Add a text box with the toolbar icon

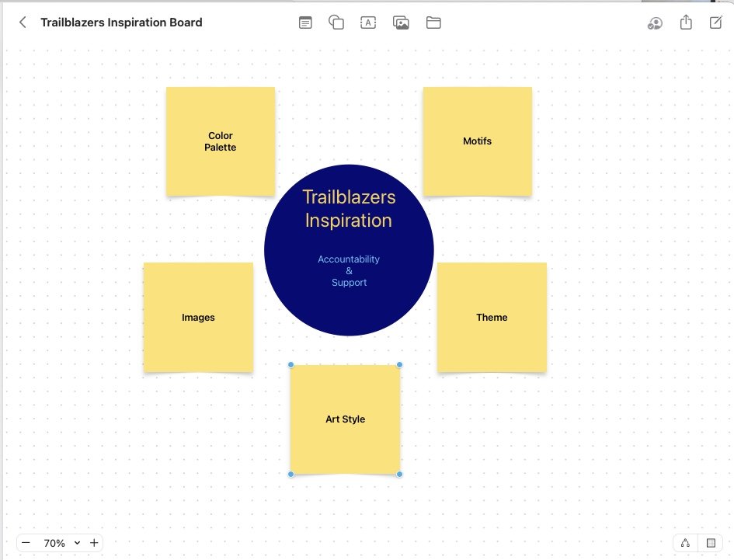pyautogui.click(x=368, y=22)
